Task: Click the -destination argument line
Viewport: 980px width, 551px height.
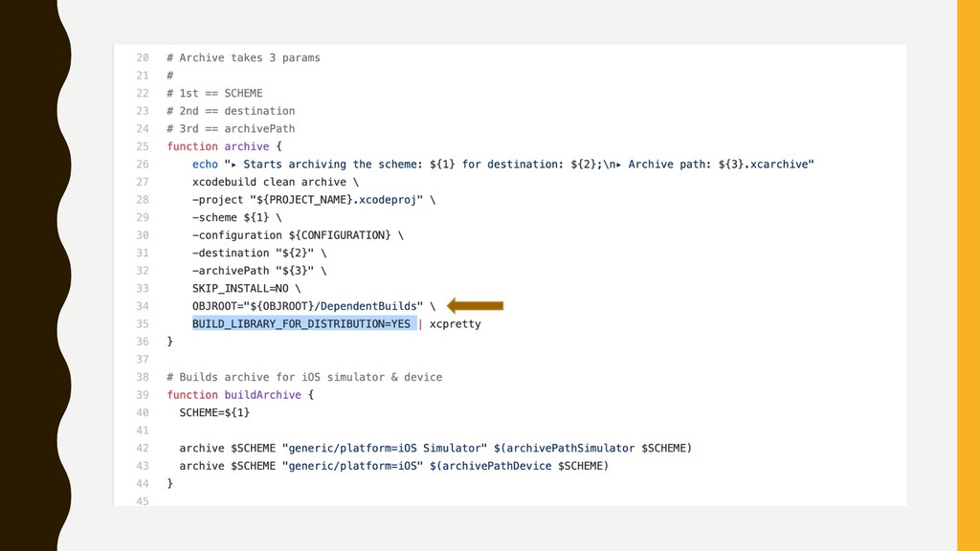Action: point(259,253)
